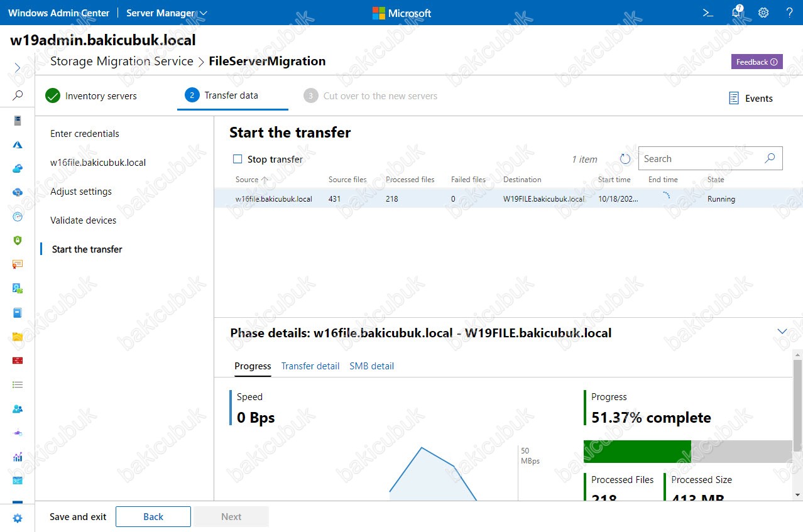Select Cut over to the new servers step
Screen dimensions: 803x532
click(x=371, y=96)
